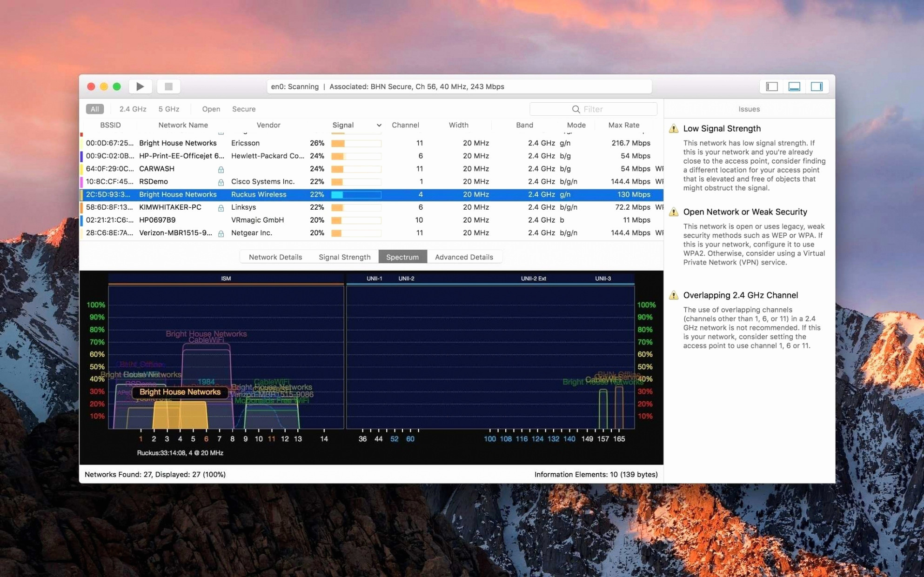924x577 pixels.
Task: Click the stop button icon
Action: pos(169,86)
